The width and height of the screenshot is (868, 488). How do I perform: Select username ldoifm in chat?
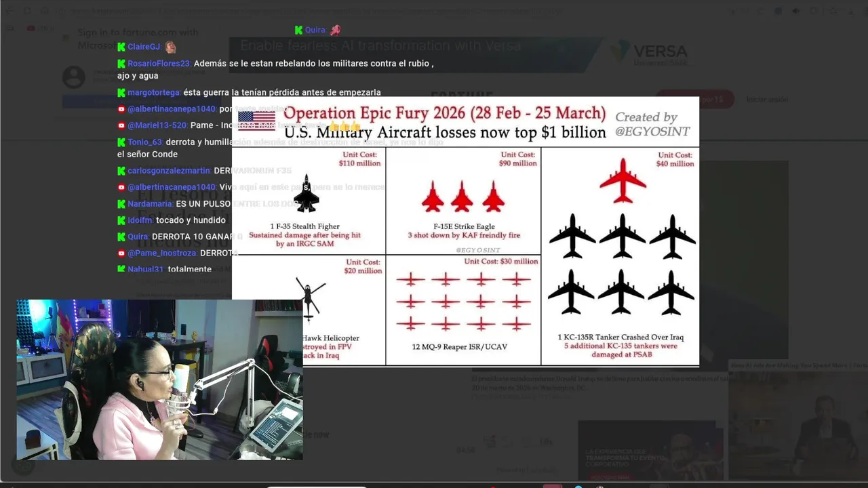coord(140,220)
